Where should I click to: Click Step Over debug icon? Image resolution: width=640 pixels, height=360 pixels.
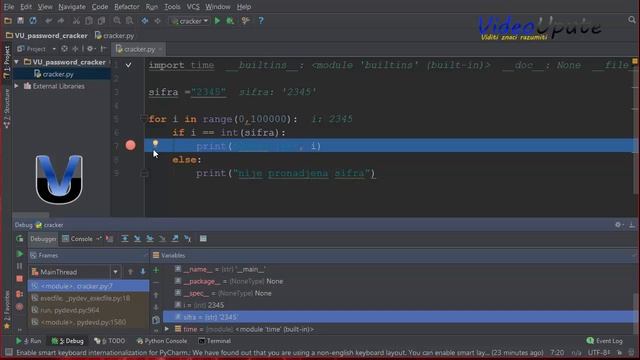125,239
